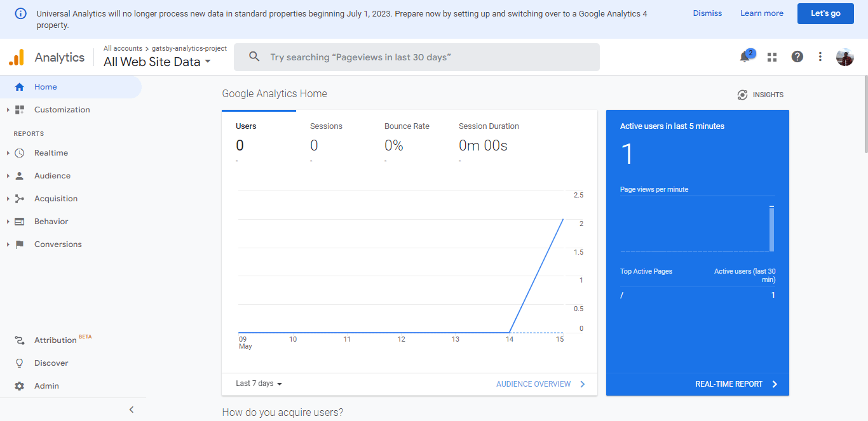Open the Google apps grid icon
Screen dimensions: 868x421
772,57
